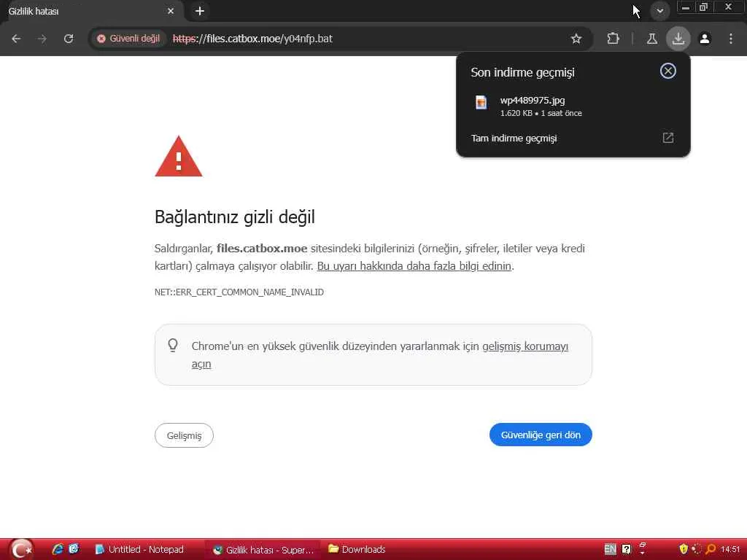Open the Downloads folder taskbar button
This screenshot has height=560, width=747.
pos(357,550)
